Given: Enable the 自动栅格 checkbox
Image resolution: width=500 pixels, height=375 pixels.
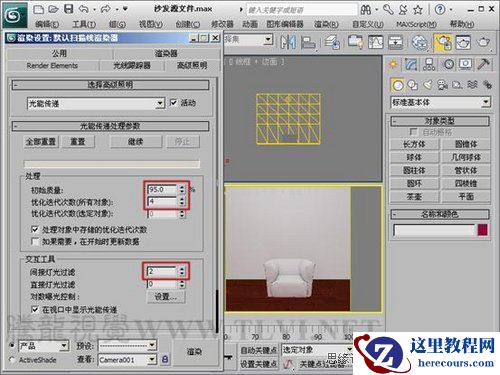Looking at the screenshot, I should coord(413,132).
